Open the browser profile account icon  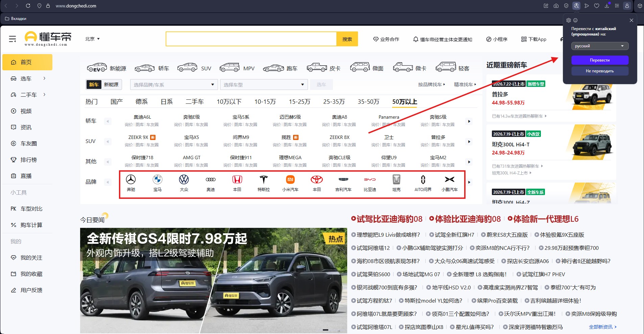[x=627, y=6]
